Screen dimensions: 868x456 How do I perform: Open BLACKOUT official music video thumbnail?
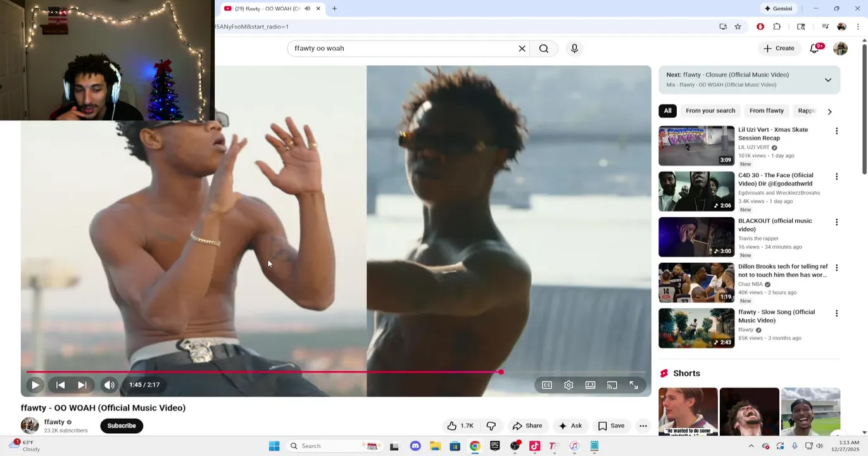click(696, 237)
